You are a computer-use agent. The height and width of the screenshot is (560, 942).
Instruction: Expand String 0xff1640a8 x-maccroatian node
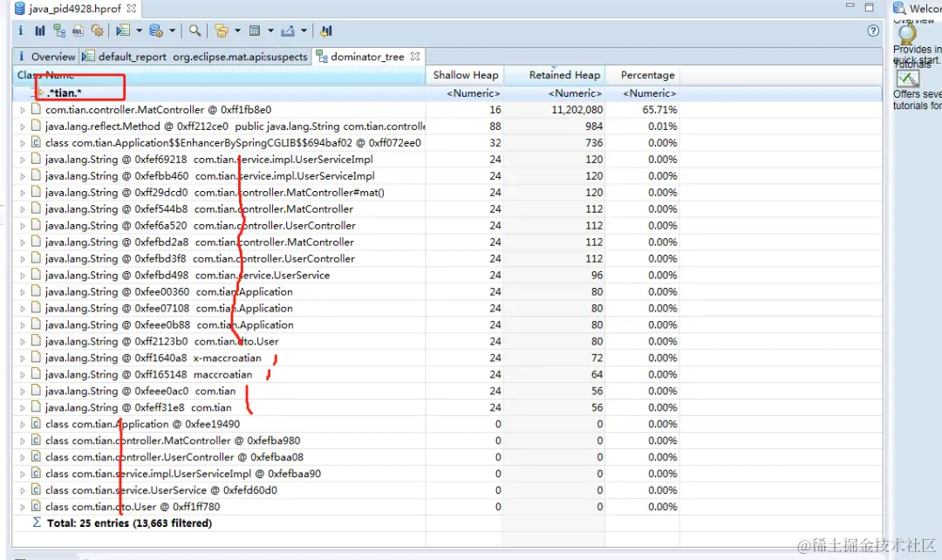[23, 359]
